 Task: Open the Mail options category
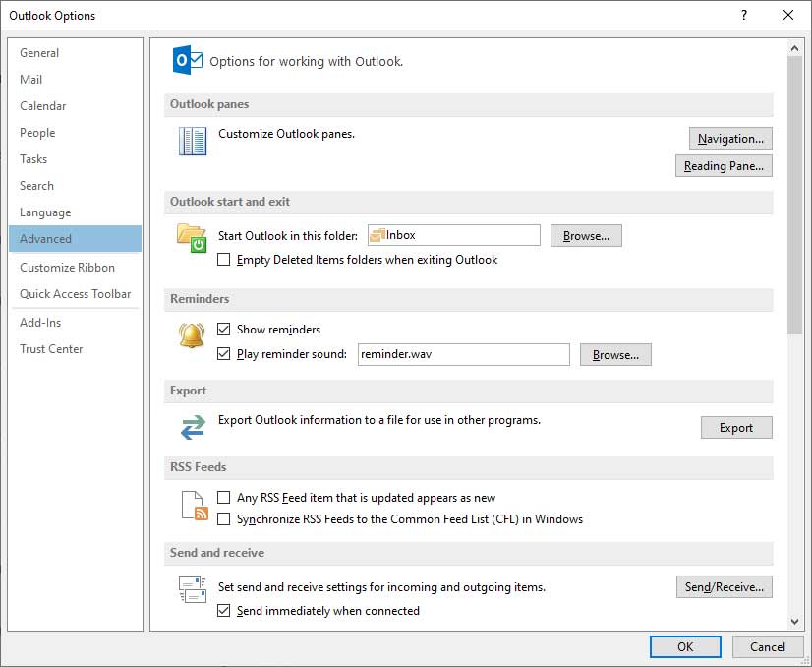(x=75, y=80)
